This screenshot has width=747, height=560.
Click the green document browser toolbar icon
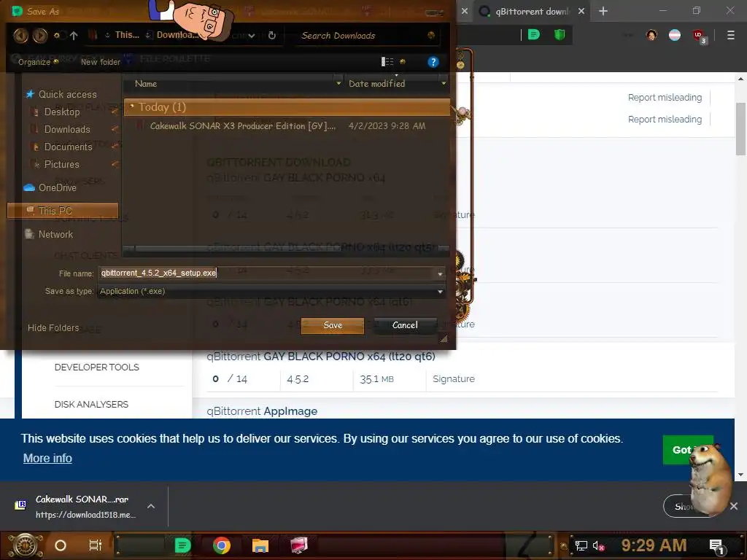[x=534, y=35]
